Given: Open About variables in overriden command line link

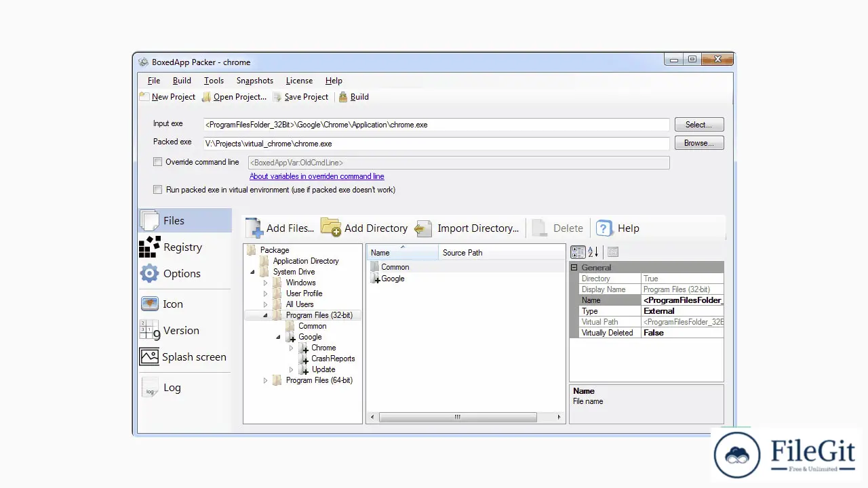Looking at the screenshot, I should 317,176.
